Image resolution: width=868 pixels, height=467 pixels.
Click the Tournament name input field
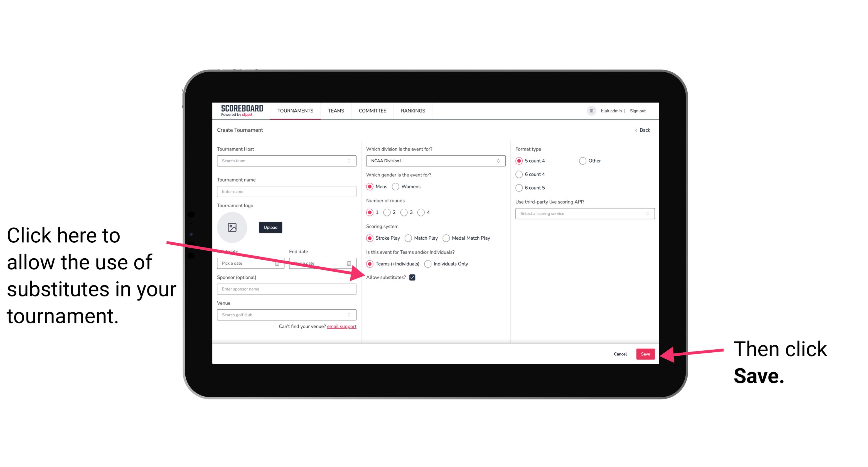287,191
